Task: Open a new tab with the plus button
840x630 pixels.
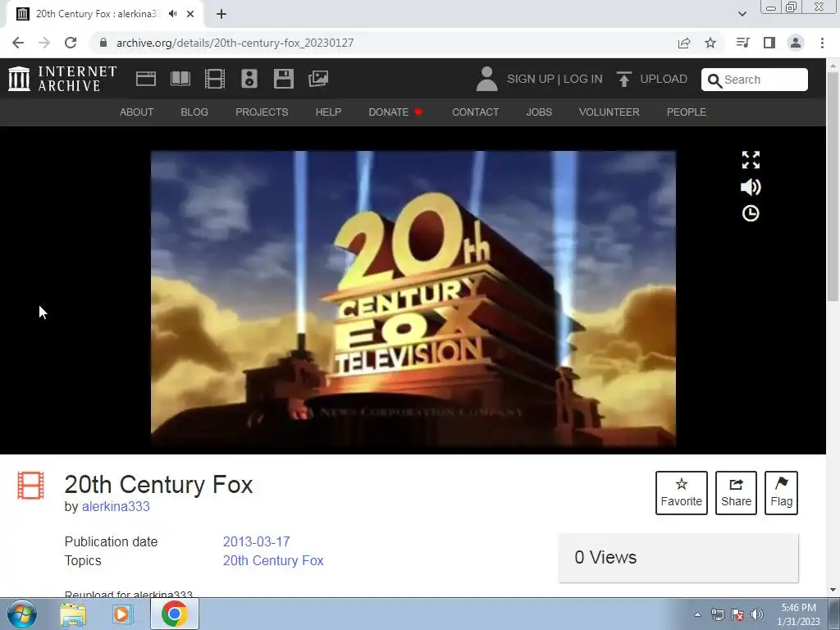Action: pyautogui.click(x=221, y=14)
